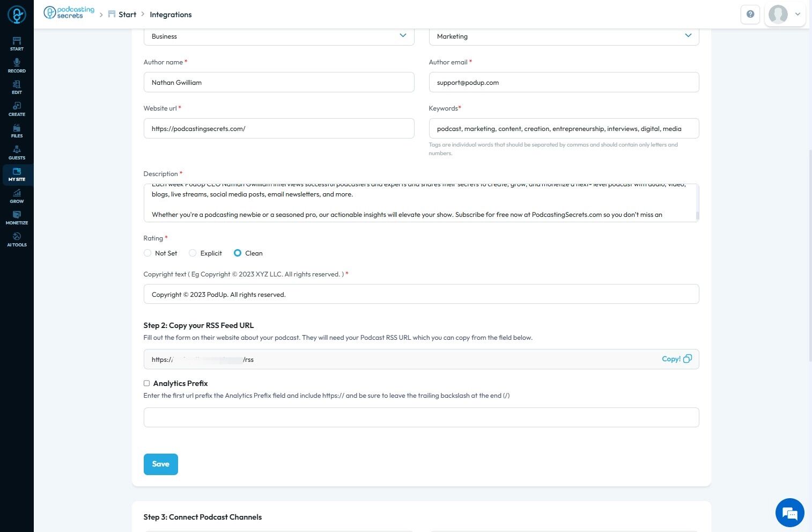Click the help question mark icon
Viewport: 812px width, 532px height.
(x=750, y=14)
